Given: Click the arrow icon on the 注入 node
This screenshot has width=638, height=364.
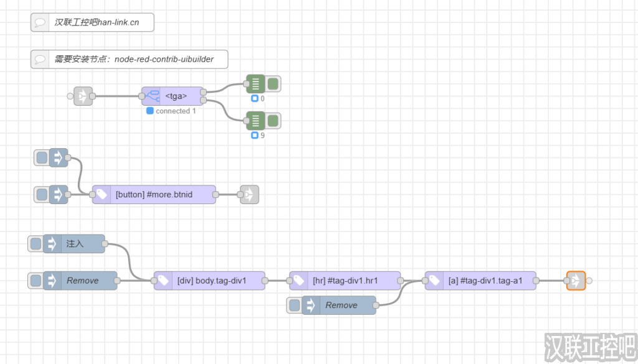Looking at the screenshot, I should coord(52,244).
